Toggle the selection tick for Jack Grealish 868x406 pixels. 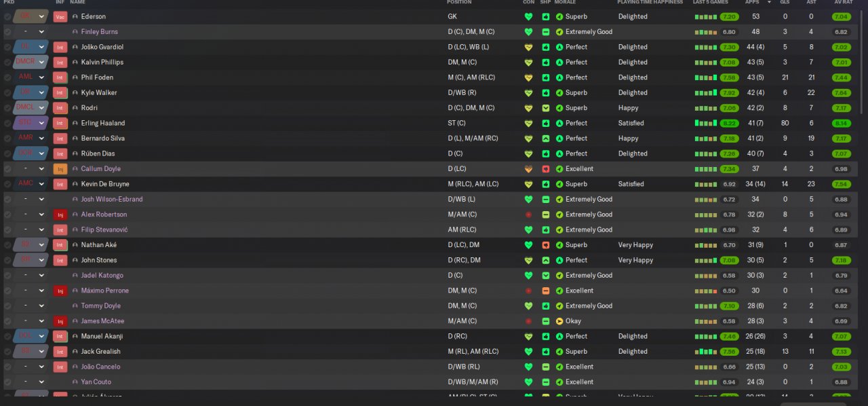click(7, 352)
